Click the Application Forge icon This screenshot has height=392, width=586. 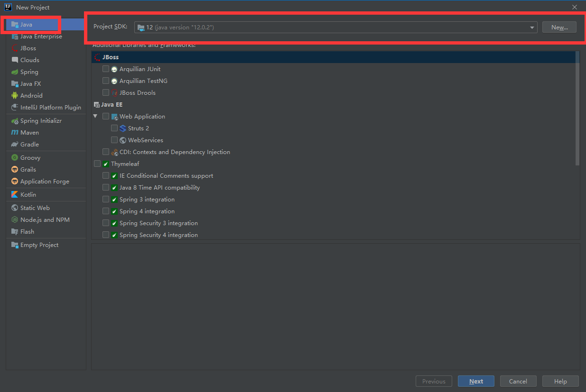tap(15, 182)
